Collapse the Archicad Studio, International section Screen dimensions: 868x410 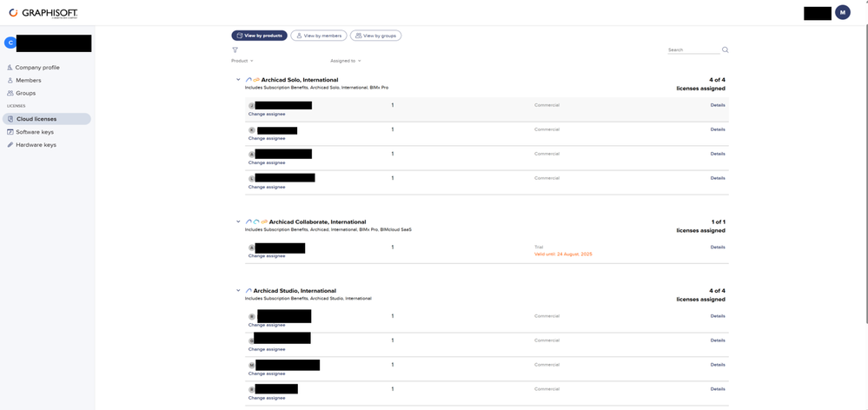[238, 291]
